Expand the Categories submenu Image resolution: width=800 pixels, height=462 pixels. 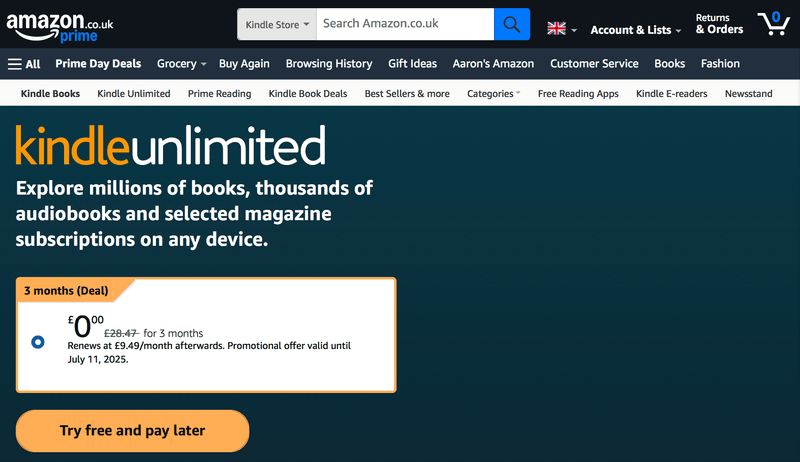[493, 94]
